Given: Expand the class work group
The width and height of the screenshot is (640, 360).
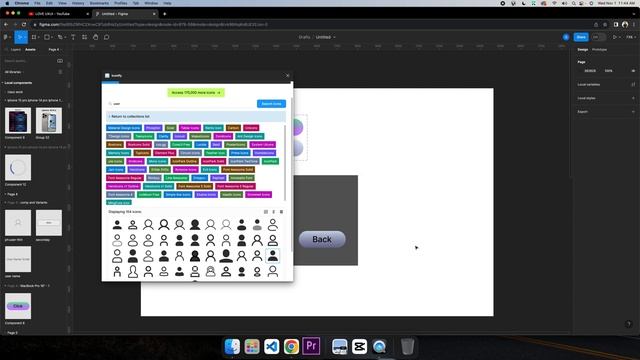Looking at the screenshot, I should click(x=14, y=92).
